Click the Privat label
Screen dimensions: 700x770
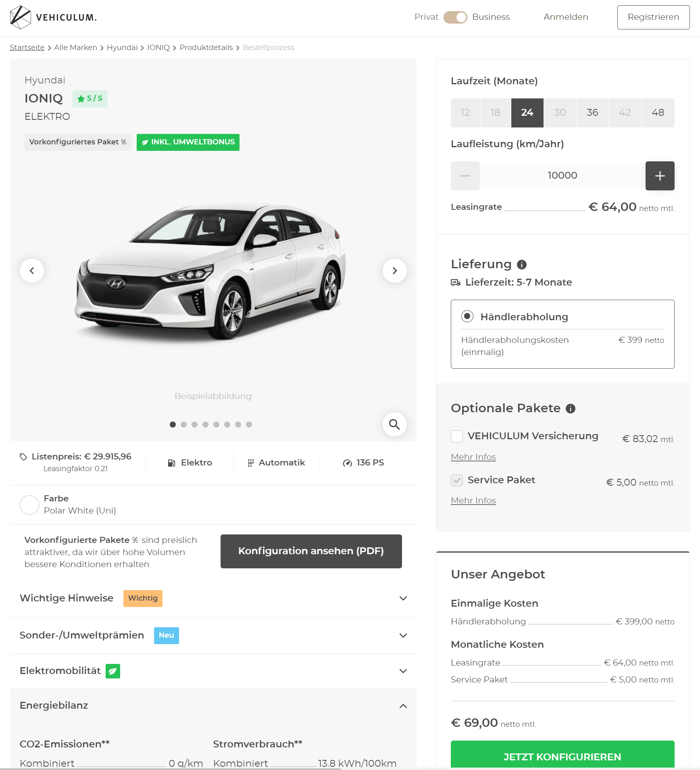(x=426, y=17)
